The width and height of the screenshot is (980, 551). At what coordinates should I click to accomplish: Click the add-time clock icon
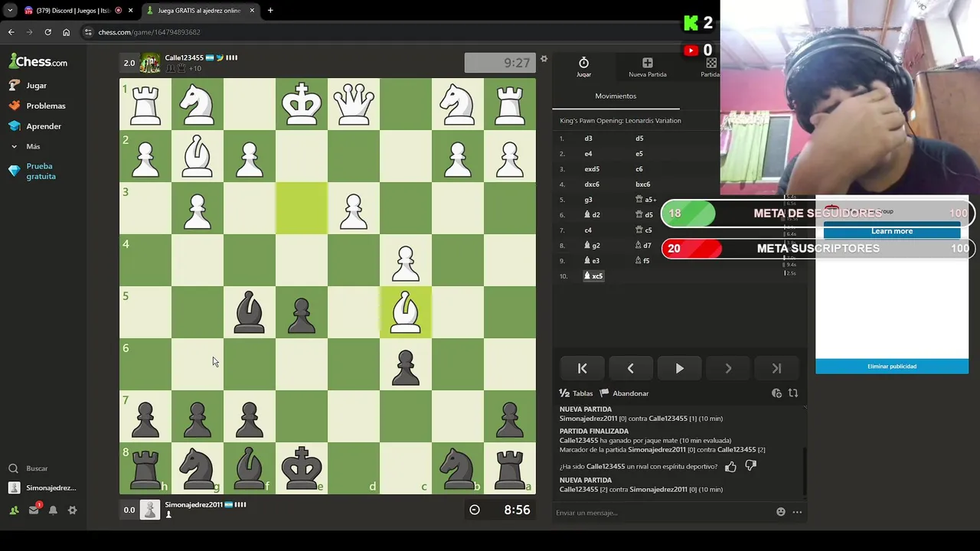(776, 393)
